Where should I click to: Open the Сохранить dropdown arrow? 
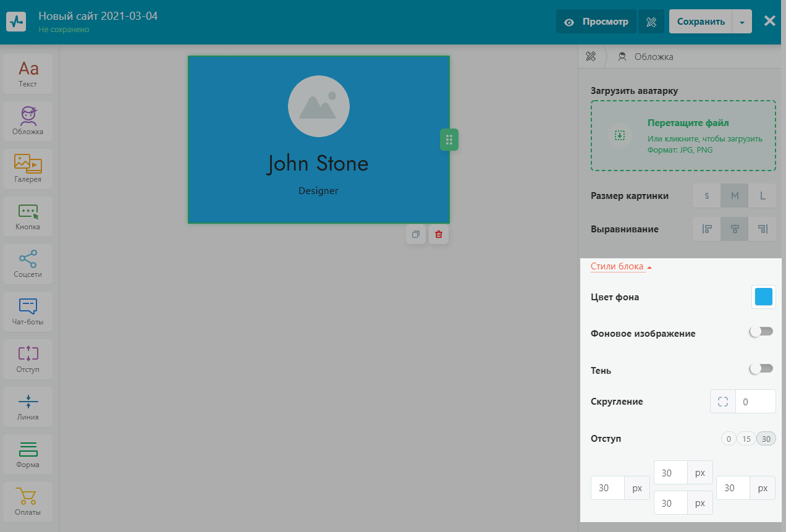point(742,22)
